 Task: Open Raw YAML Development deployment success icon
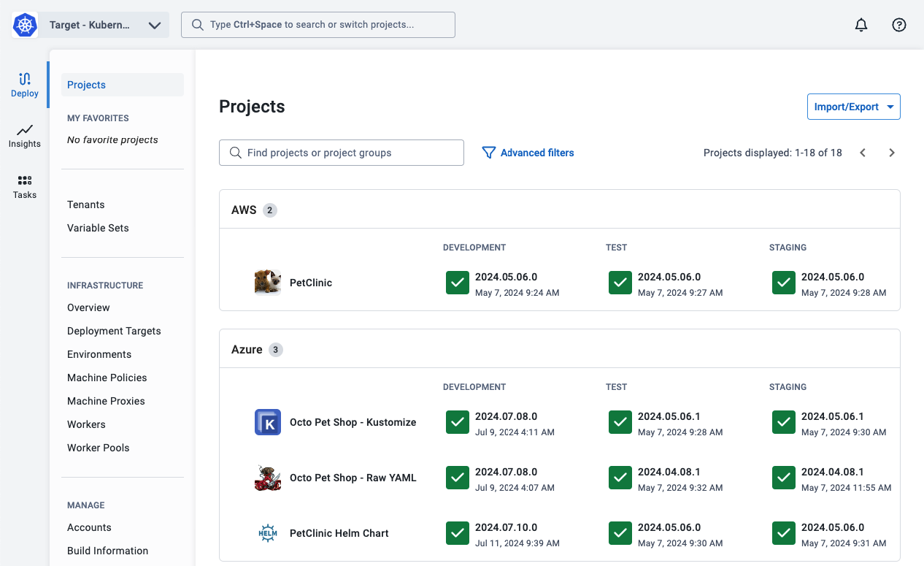(458, 478)
